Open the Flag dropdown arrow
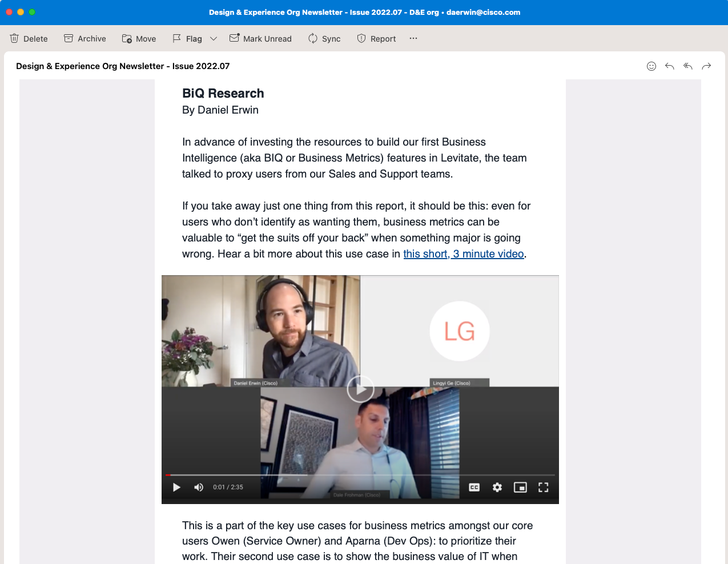The image size is (728, 564). [x=214, y=39]
